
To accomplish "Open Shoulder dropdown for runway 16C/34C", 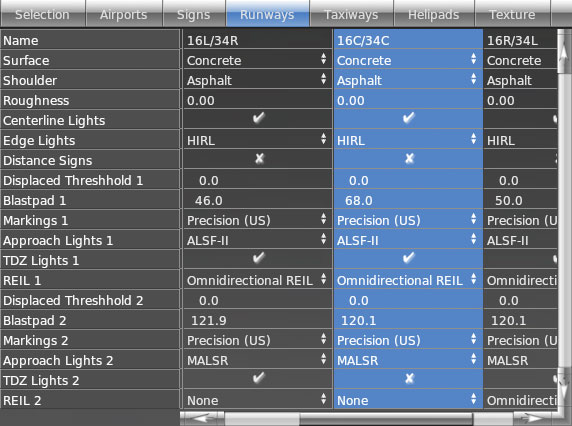I will pyautogui.click(x=408, y=80).
